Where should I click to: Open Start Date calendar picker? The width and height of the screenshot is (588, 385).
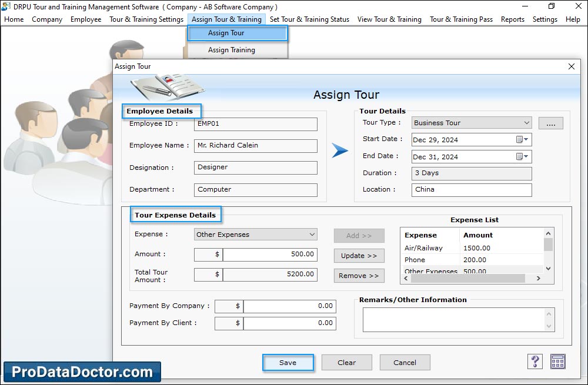coord(522,140)
